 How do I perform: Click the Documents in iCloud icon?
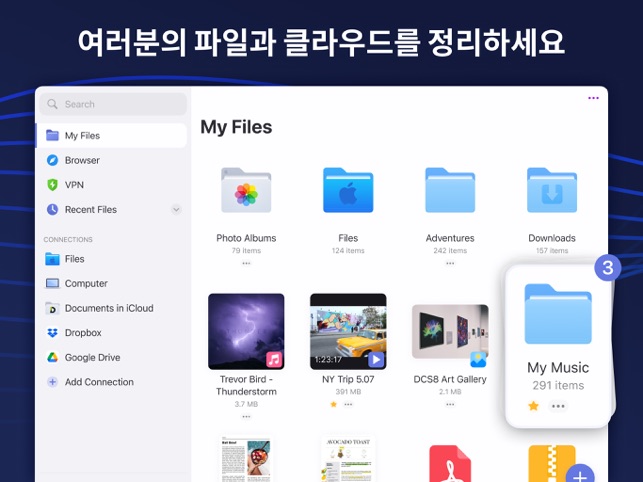[x=52, y=308]
